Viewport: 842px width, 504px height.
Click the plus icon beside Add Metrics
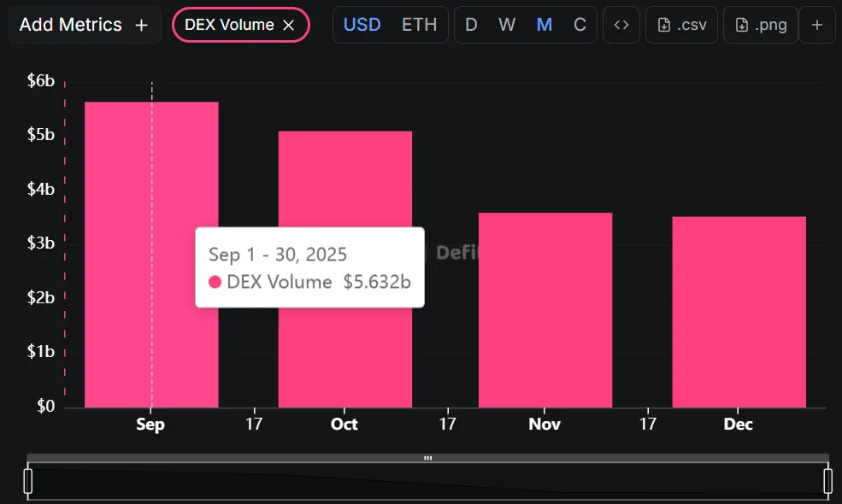point(141,25)
